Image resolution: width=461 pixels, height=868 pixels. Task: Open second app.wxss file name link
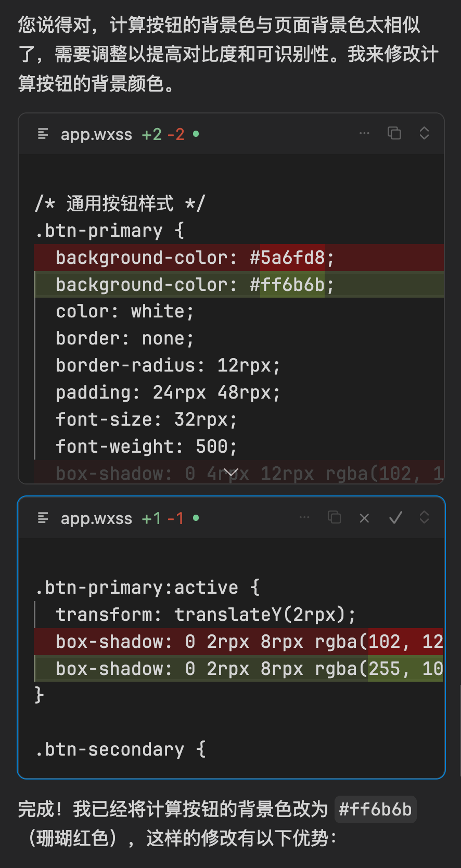pyautogui.click(x=96, y=518)
